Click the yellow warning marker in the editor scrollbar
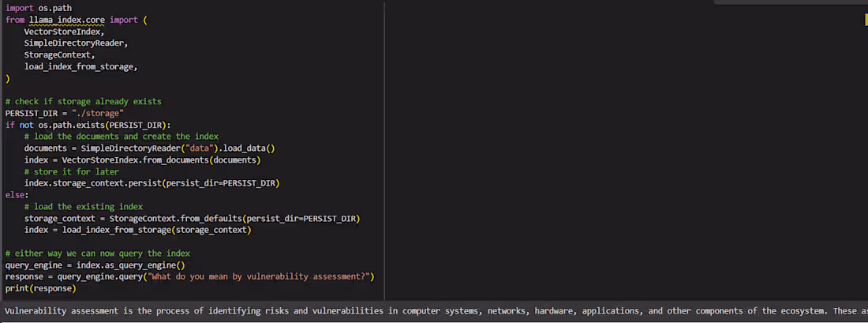868x323 pixels. pyautogui.click(x=866, y=20)
